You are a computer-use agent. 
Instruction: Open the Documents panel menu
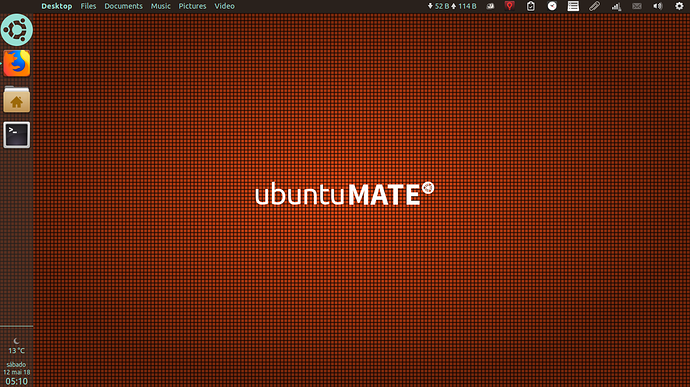[123, 6]
